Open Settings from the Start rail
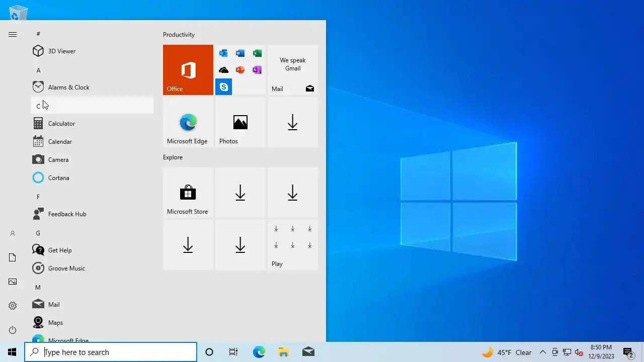644x362 pixels. [13, 306]
